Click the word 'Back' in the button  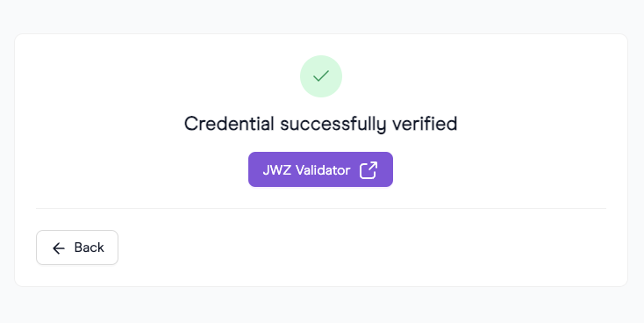click(x=89, y=248)
